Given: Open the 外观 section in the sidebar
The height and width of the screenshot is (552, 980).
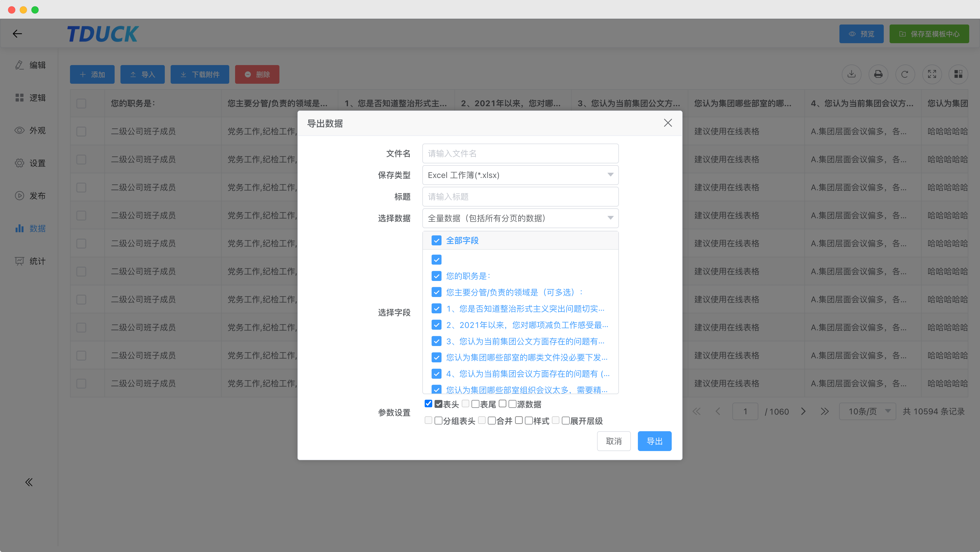Looking at the screenshot, I should click(x=30, y=130).
